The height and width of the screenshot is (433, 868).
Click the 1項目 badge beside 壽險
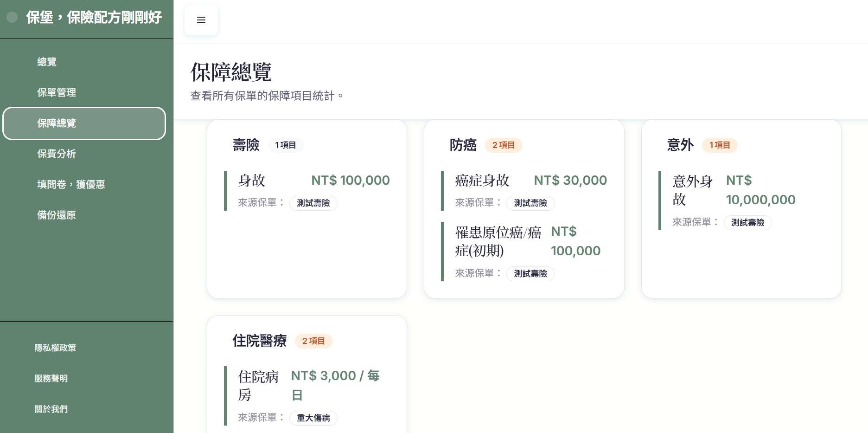[285, 145]
